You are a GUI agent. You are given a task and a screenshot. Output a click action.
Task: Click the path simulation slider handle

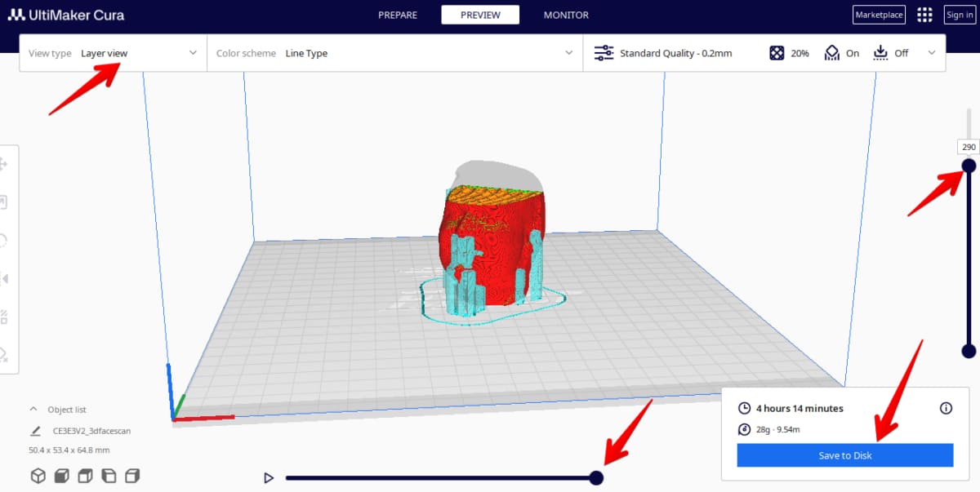[x=596, y=477]
